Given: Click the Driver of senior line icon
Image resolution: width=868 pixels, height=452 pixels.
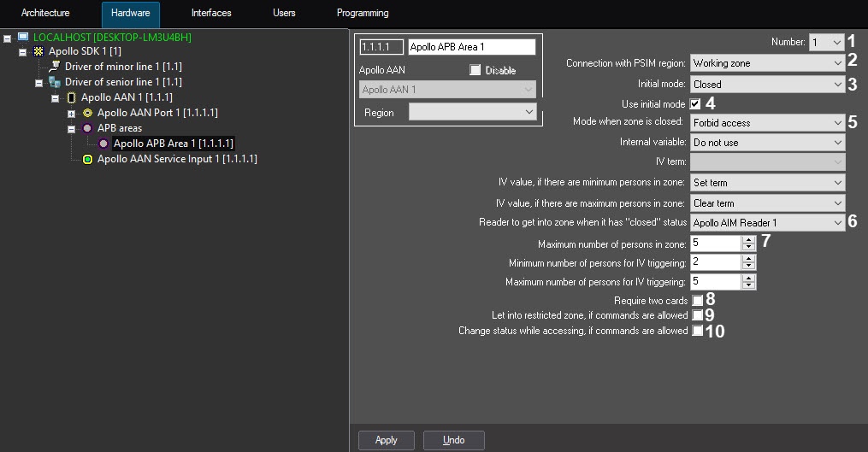Looking at the screenshot, I should pyautogui.click(x=54, y=82).
